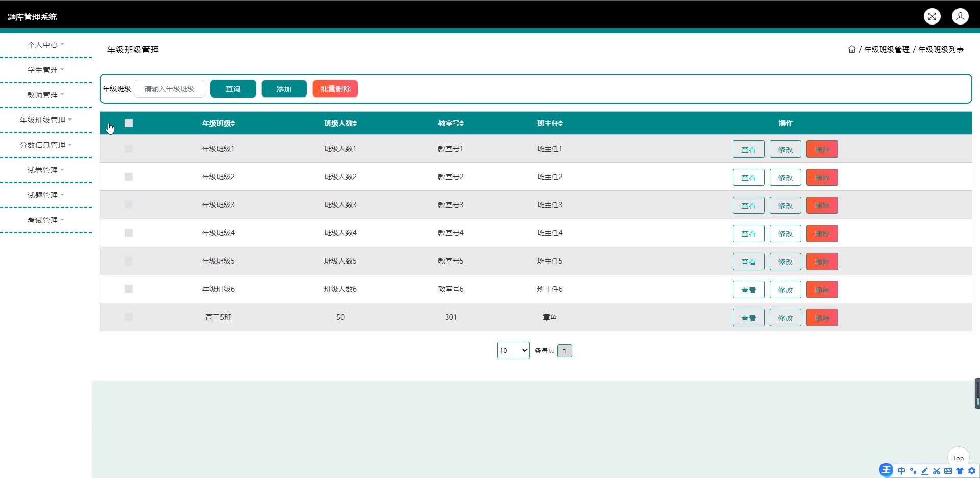Viewport: 980px width, 478px height.
Task: Click the IME logo icon
Action: click(x=886, y=470)
